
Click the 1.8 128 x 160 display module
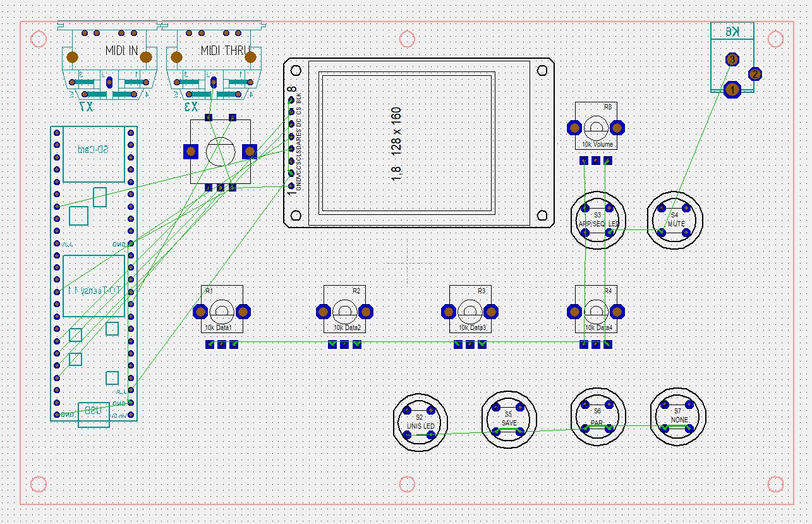point(406,142)
